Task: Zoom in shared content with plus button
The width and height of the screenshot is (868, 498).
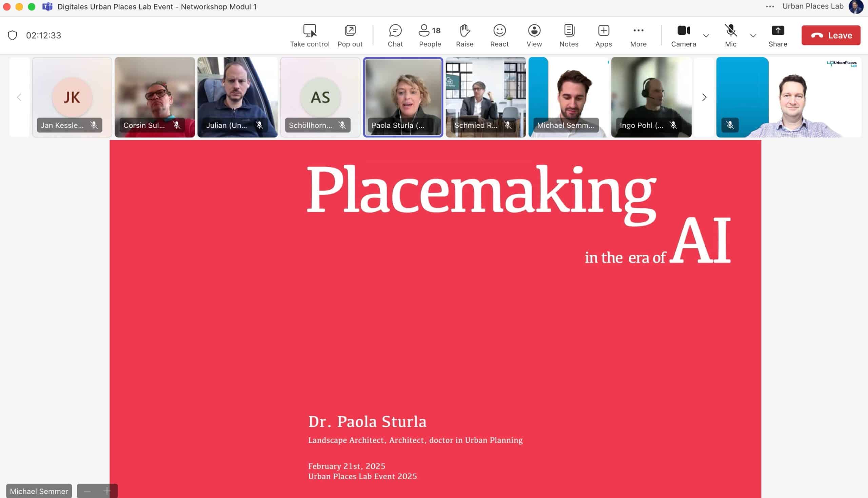Action: pyautogui.click(x=107, y=491)
